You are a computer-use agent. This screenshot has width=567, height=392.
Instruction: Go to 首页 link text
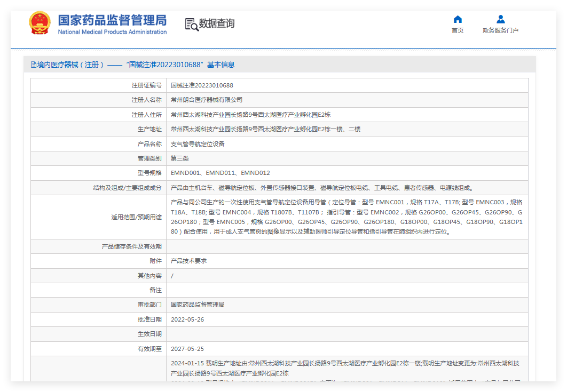click(458, 30)
